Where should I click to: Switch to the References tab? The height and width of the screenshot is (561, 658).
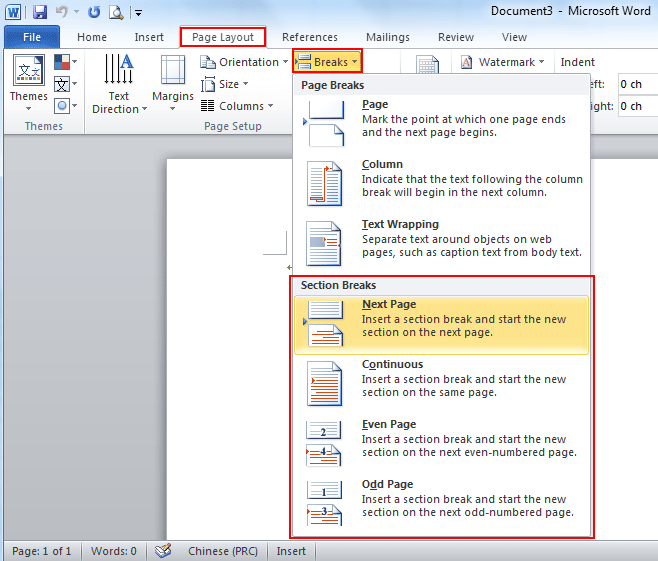[309, 37]
